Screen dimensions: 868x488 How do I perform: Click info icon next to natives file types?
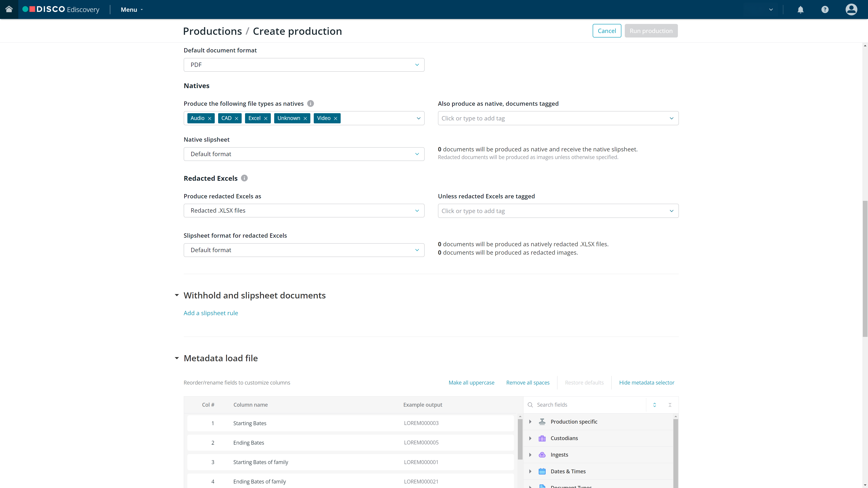tap(310, 103)
